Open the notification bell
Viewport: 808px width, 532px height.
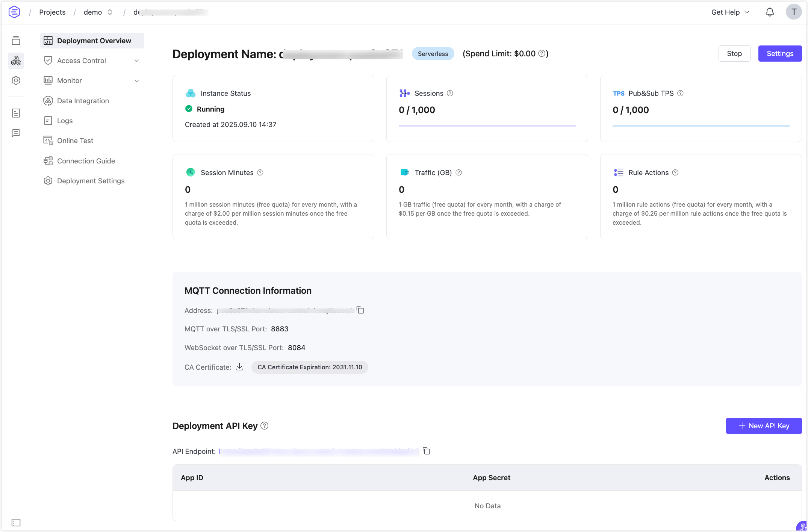tap(769, 12)
